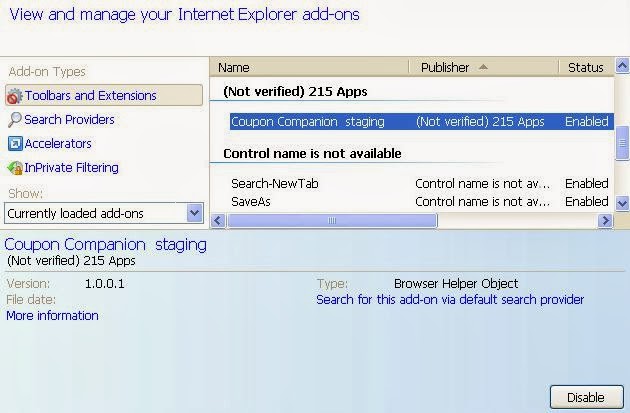Disable the selected add-on

click(x=587, y=397)
